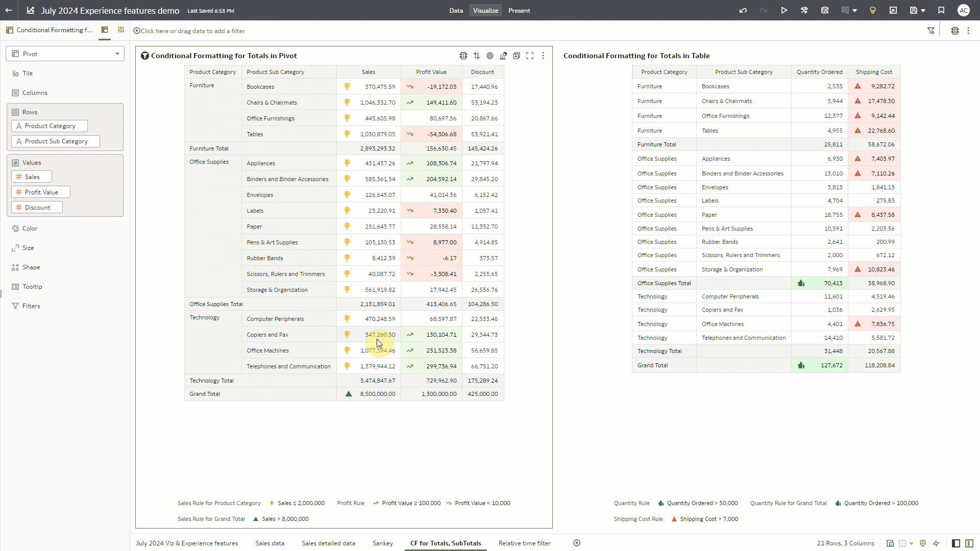980x551 pixels.
Task: Toggle the canvas filter bar icon
Action: click(x=931, y=31)
